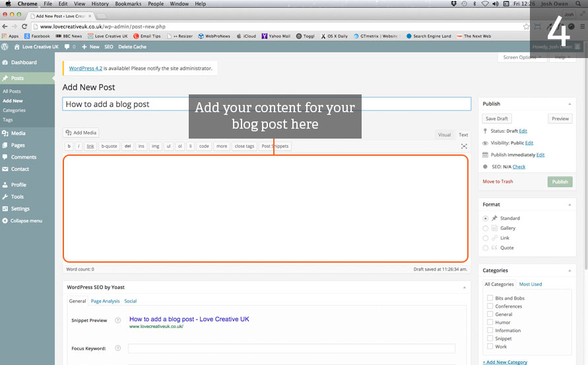Click the Collapse menu arrow icon
Viewport: 588px width, 365px height.
tap(5, 220)
